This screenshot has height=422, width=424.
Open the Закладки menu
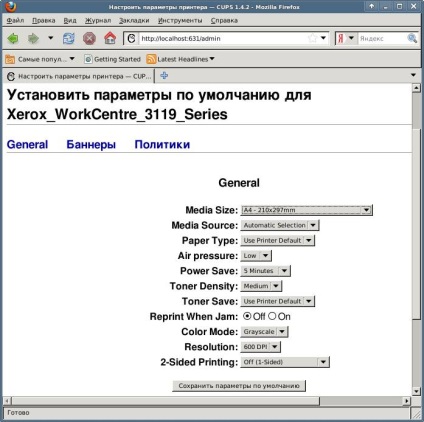134,20
